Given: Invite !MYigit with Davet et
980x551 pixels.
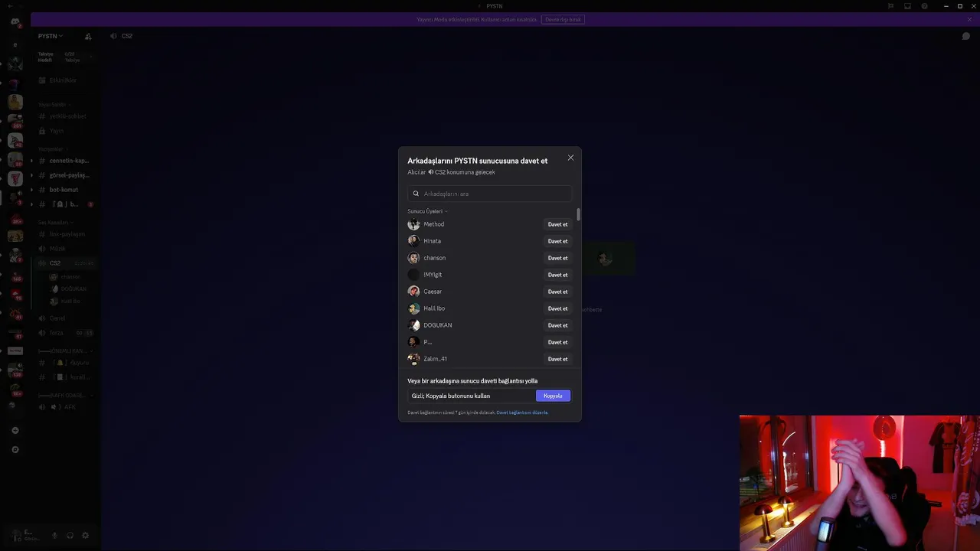Looking at the screenshot, I should coord(557,275).
